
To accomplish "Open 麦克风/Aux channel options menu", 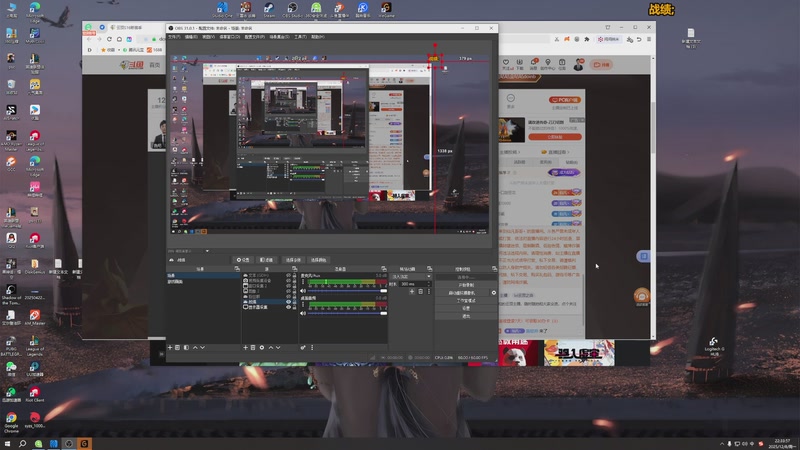I will [303, 282].
